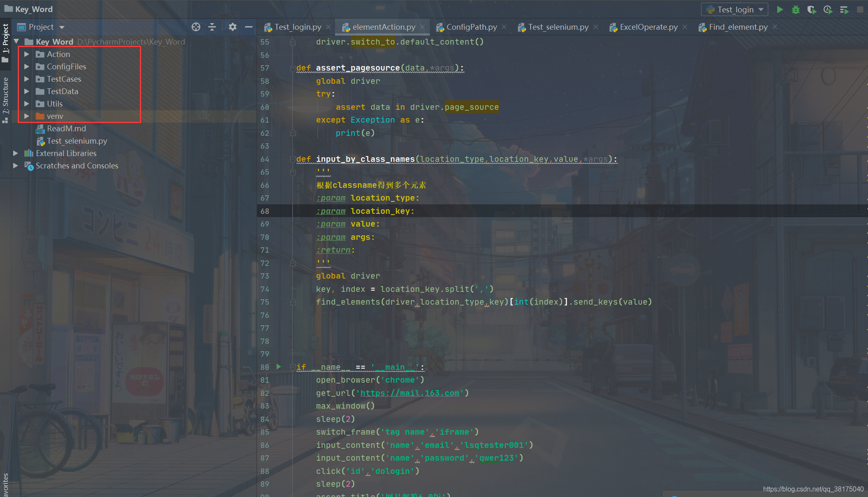The image size is (868, 497).
Task: Click the page_source text on line 60
Action: pos(472,107)
